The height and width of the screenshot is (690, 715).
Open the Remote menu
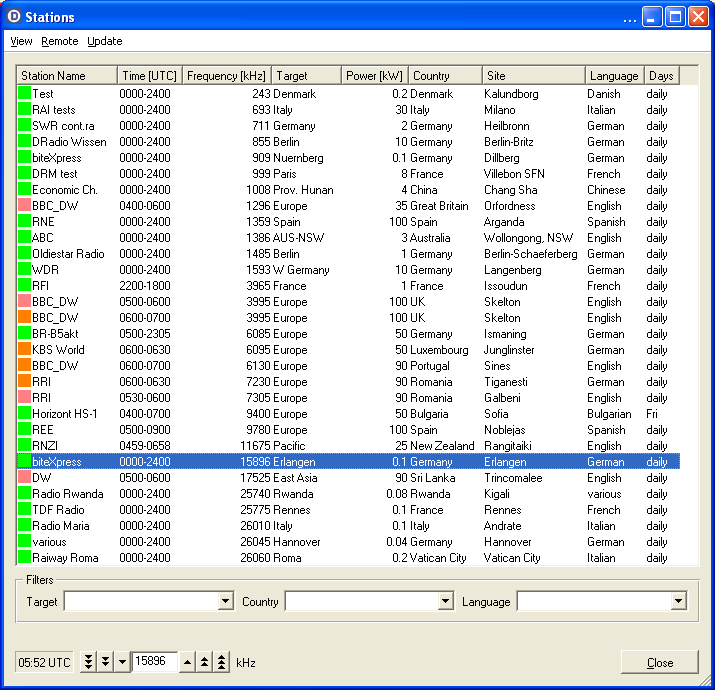(60, 41)
